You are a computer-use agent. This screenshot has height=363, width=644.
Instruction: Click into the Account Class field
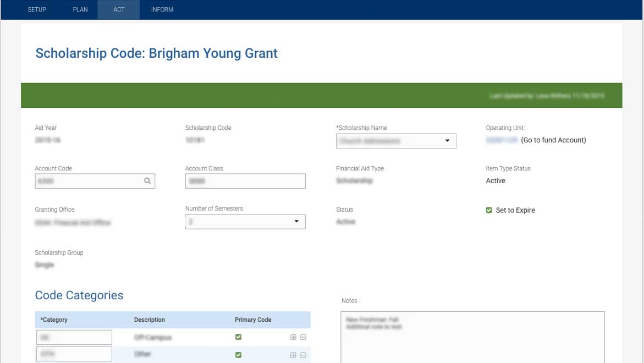pyautogui.click(x=245, y=181)
